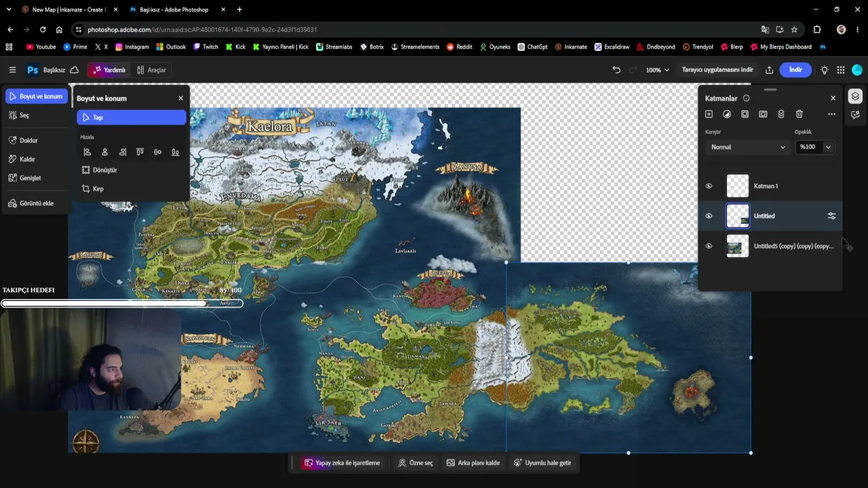This screenshot has width=868, height=488.
Task: Hide the Untitled5 (copy) layer
Action: [x=709, y=246]
